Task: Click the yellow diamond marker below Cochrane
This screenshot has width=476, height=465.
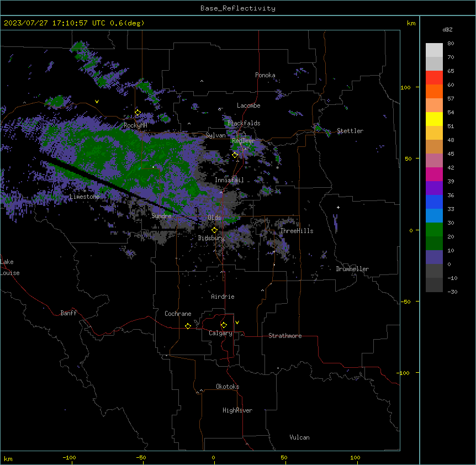Action: coord(188,326)
